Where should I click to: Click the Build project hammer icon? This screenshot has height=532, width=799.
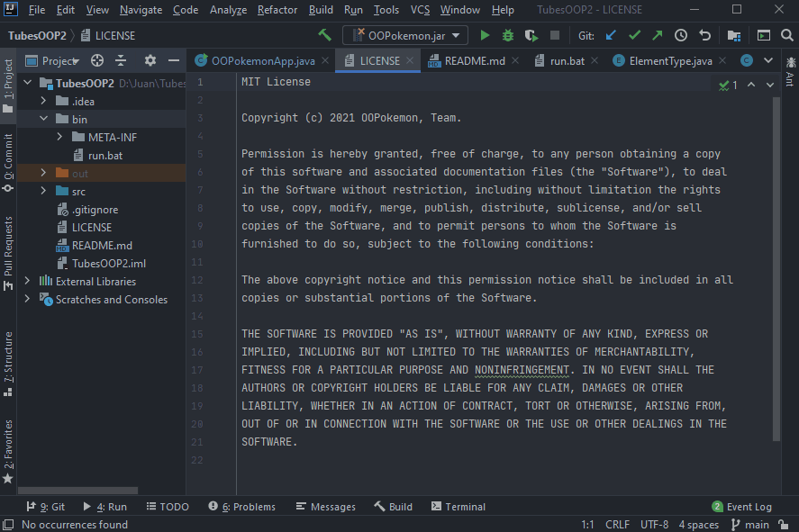pyautogui.click(x=324, y=35)
